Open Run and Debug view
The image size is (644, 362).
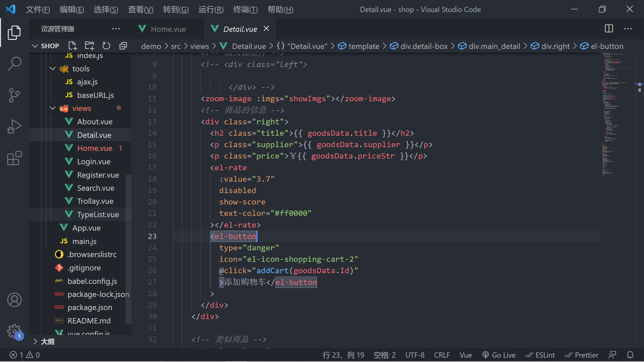click(14, 127)
